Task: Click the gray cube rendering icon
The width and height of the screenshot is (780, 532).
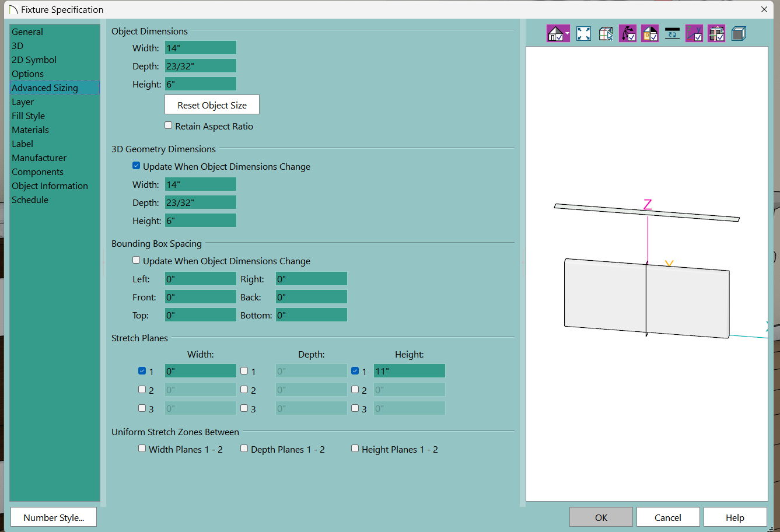Action: pyautogui.click(x=739, y=34)
